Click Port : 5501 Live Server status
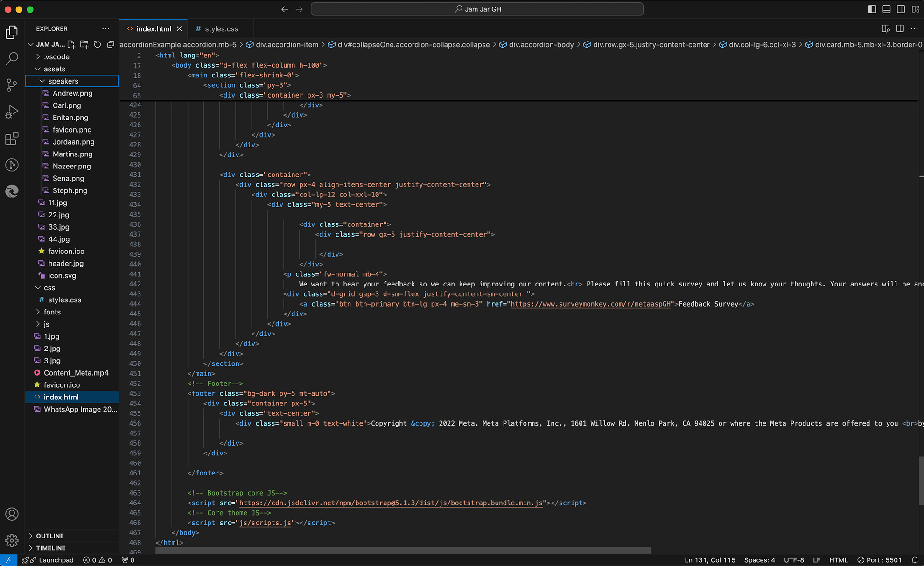The image size is (924, 566). [879, 560]
